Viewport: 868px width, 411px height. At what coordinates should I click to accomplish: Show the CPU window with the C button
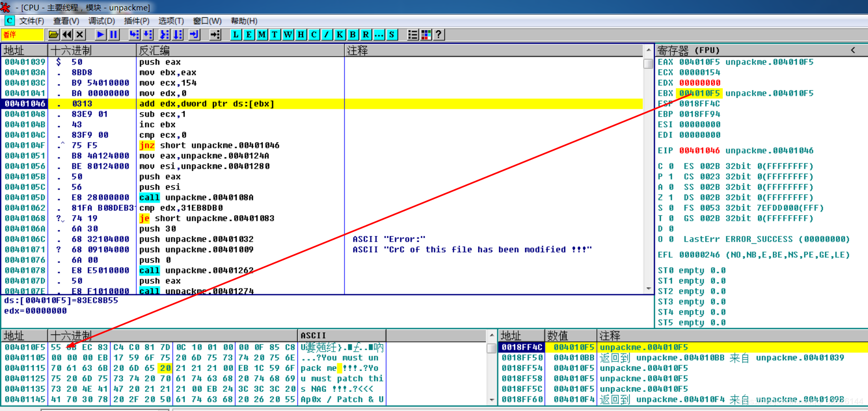(314, 35)
